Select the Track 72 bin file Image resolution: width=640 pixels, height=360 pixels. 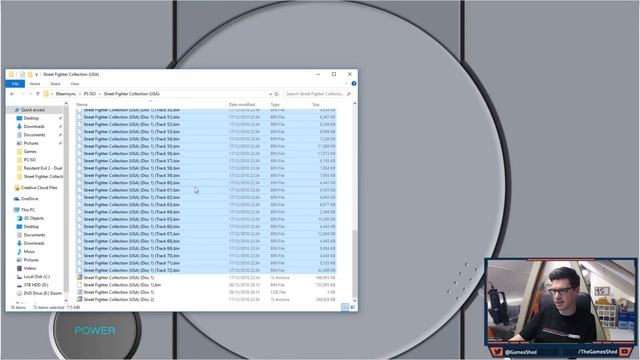[206, 270]
